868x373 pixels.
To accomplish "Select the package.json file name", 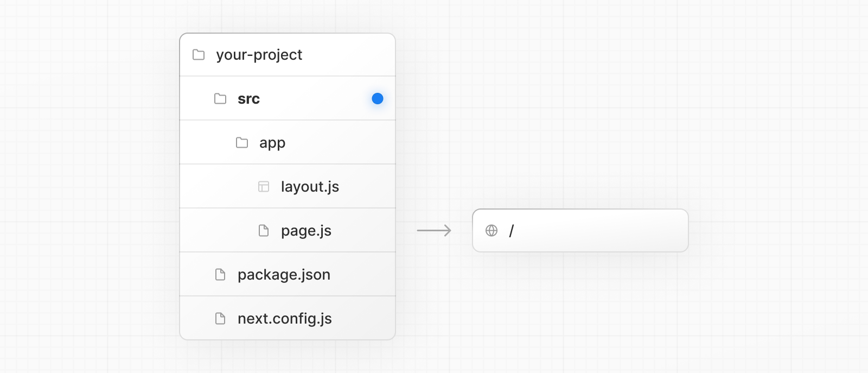I will 284,275.
